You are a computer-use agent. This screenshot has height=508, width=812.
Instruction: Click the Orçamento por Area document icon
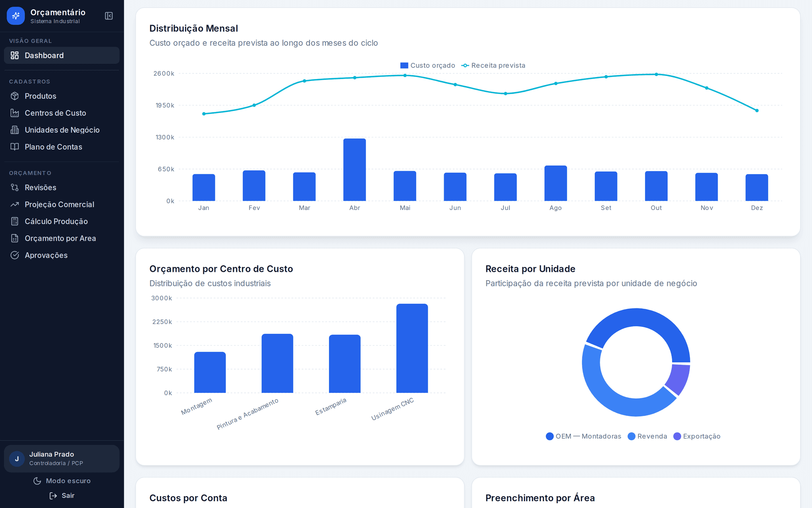pyautogui.click(x=15, y=238)
